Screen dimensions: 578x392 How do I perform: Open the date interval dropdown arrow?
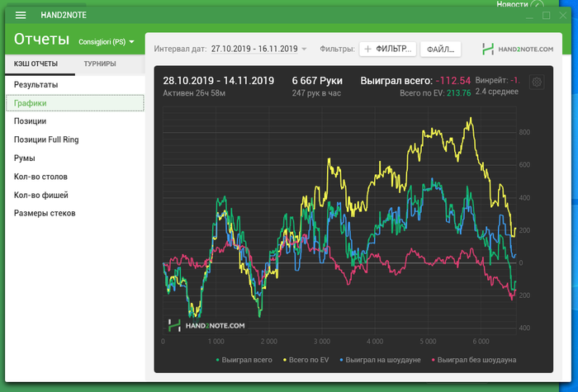tap(304, 49)
